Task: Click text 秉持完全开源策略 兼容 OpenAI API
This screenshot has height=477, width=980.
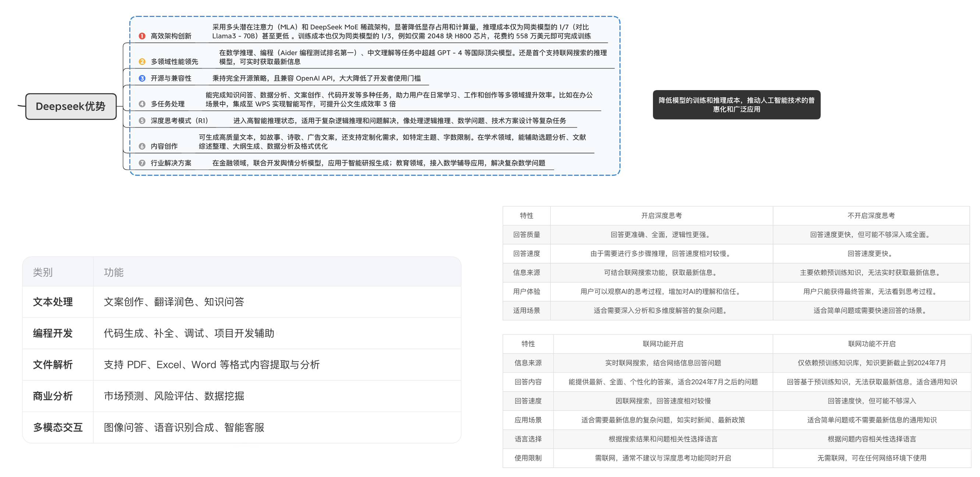Action: 317,78
